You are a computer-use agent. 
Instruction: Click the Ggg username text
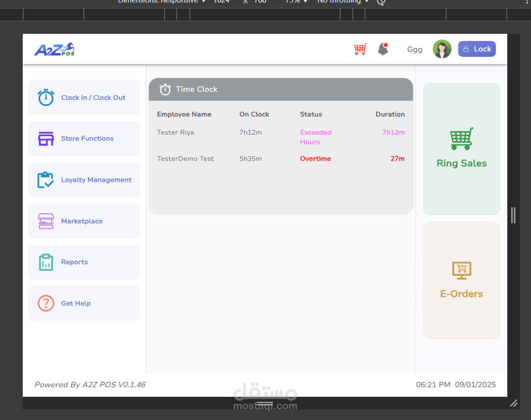[414, 50]
